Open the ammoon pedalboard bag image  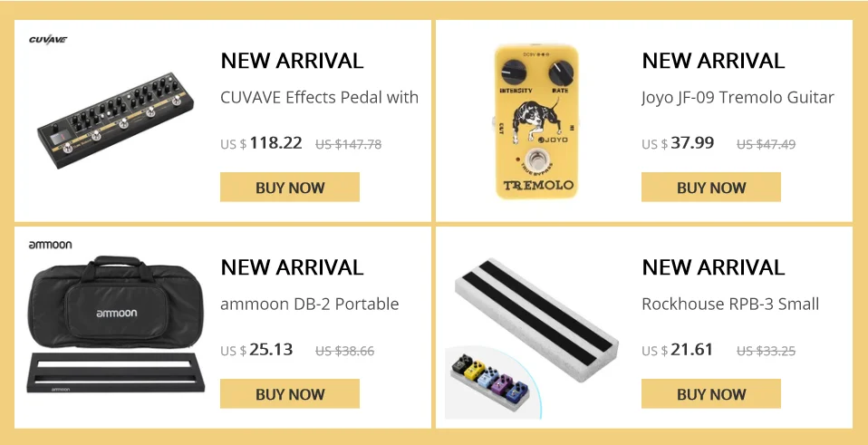116,324
